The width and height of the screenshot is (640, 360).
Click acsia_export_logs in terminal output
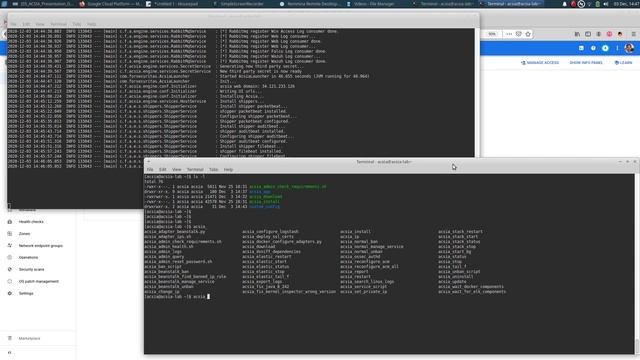coord(262,282)
